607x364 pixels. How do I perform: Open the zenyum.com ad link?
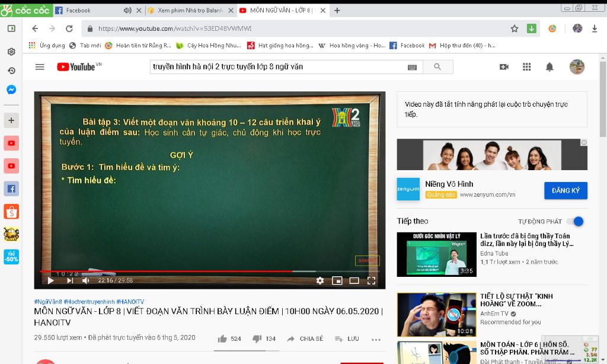click(487, 195)
